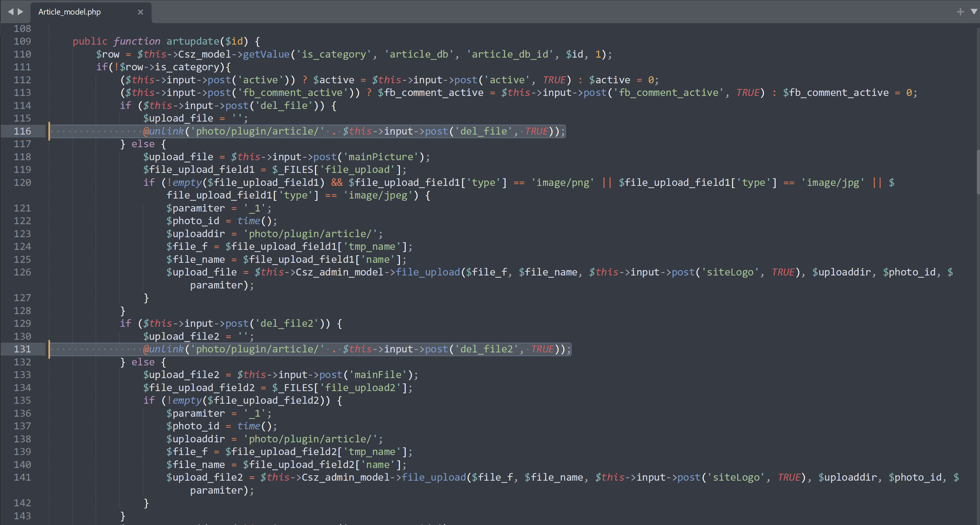Screen dimensions: 980x525
Task: Click the 'image/png' string literal
Action: coord(563,182)
